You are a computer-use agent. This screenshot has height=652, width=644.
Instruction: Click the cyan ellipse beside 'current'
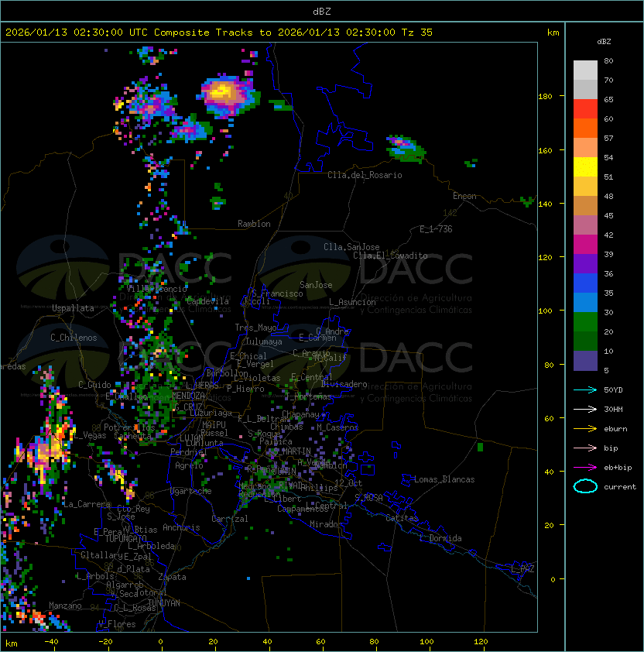(585, 486)
